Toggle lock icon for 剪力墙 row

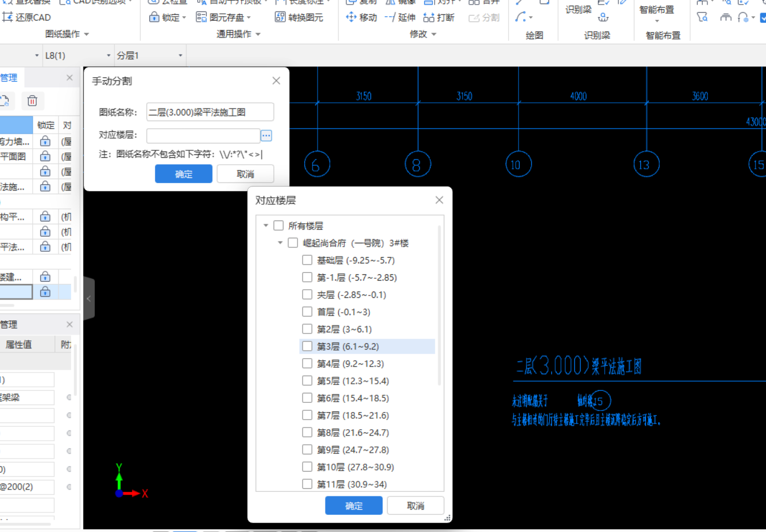coord(45,141)
